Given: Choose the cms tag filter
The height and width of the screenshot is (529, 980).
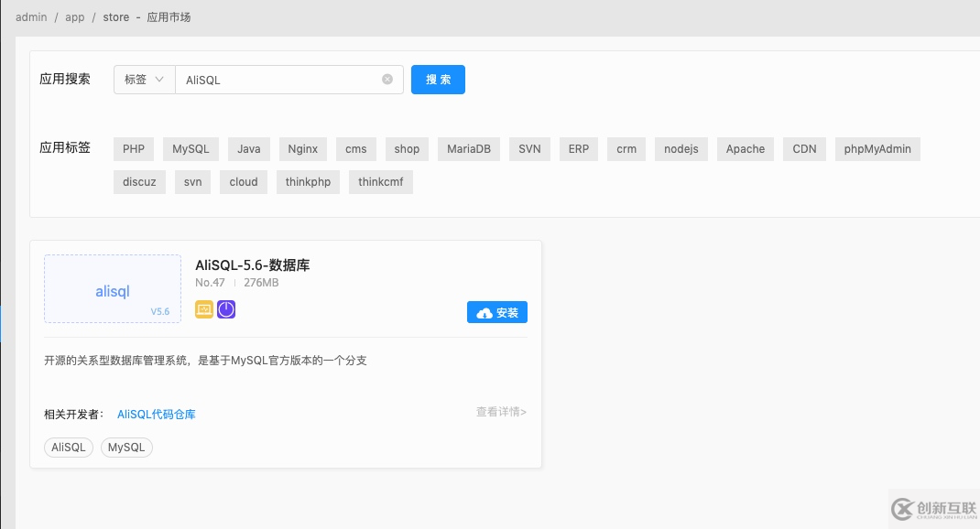Looking at the screenshot, I should (x=356, y=149).
